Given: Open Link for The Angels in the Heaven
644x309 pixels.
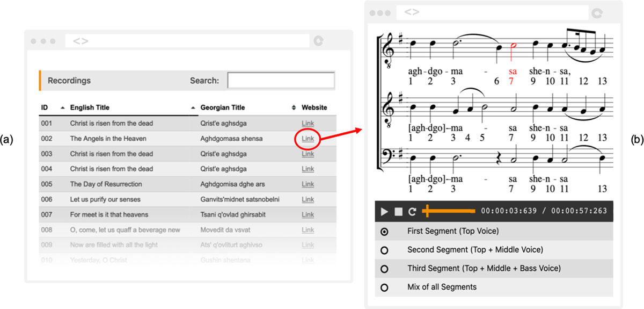Looking at the screenshot, I should 308,139.
